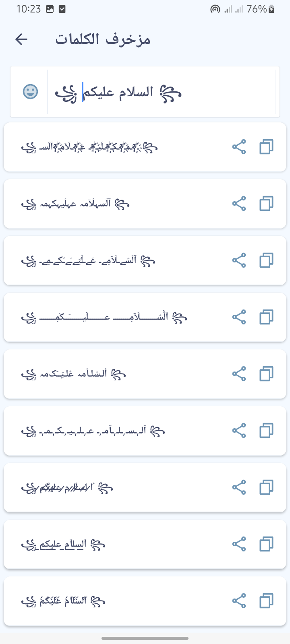Share the seventh strikethrough-style text
This screenshot has width=290, height=644.
point(239,487)
